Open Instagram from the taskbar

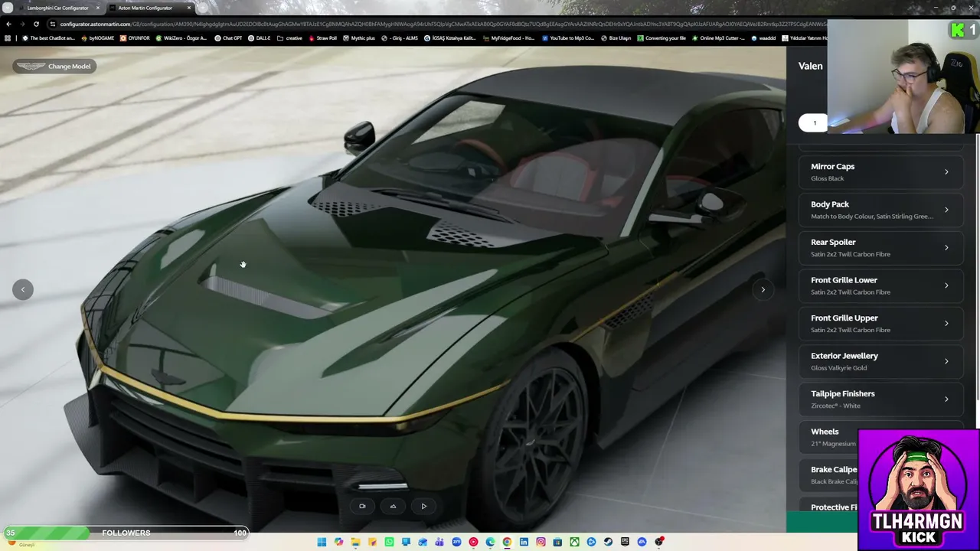click(541, 542)
